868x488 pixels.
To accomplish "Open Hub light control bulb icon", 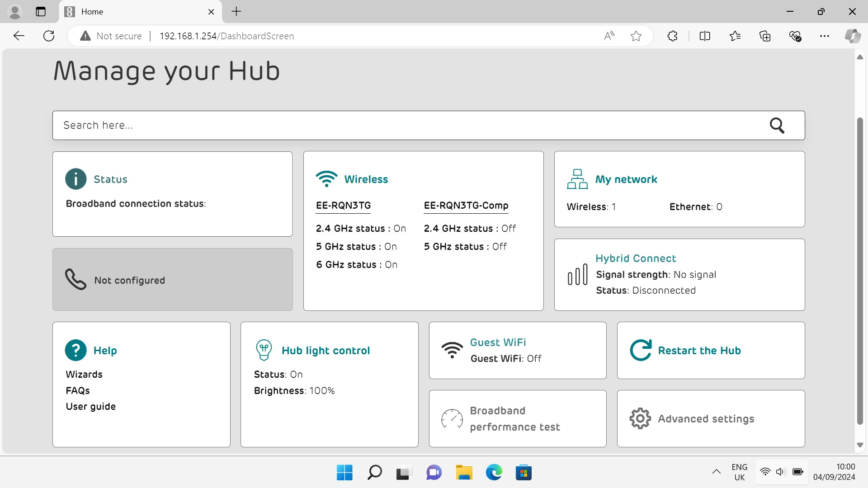I will coord(264,350).
